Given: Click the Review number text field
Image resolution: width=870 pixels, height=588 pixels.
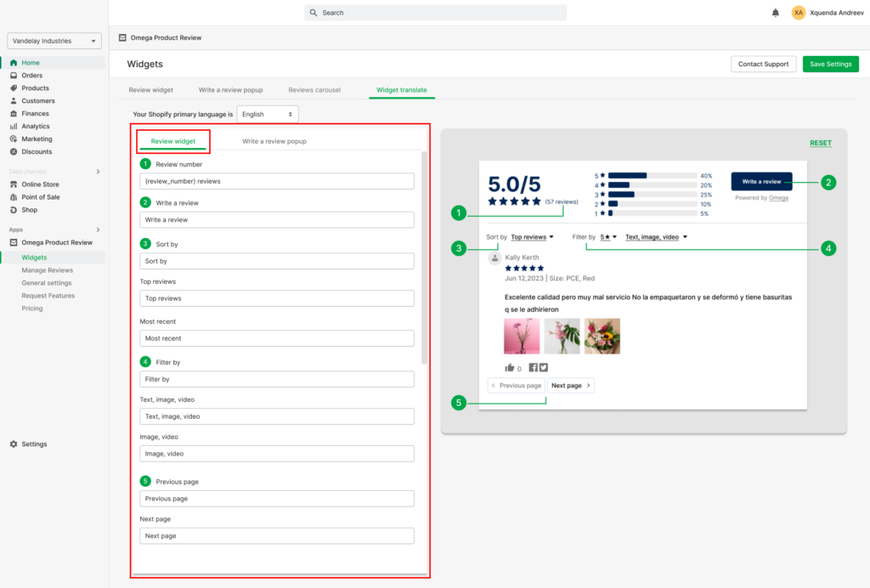Looking at the screenshot, I should tap(277, 181).
